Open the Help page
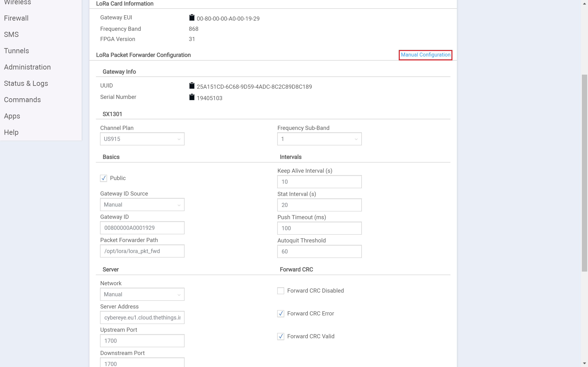Screen dimensions: 588x367 (11, 132)
